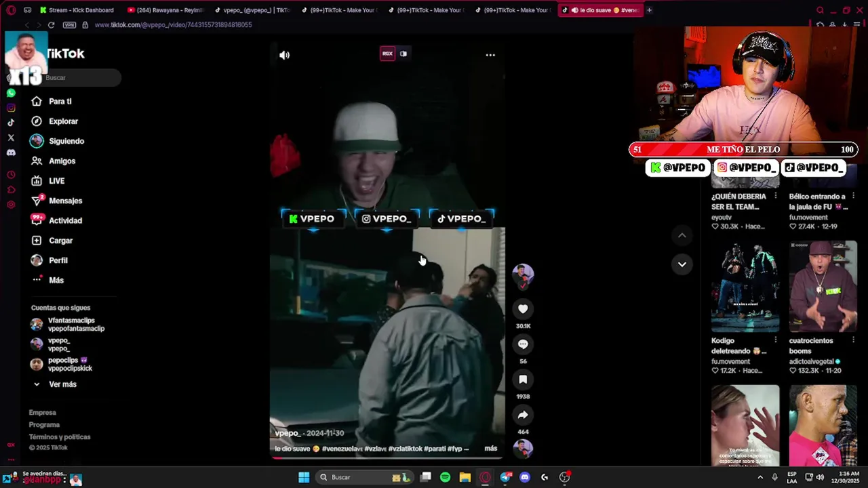Screen dimensions: 868x488
Task: Bookmark the video with the save icon
Action: click(x=523, y=380)
